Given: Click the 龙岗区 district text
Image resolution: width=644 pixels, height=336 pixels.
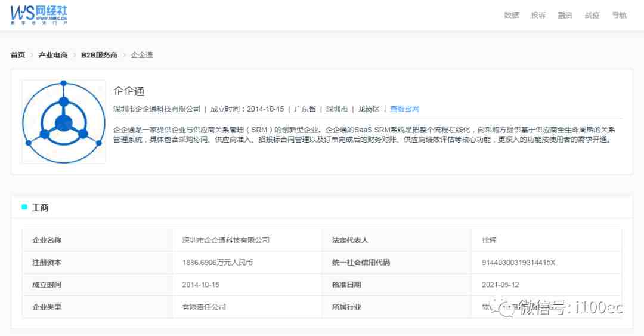Looking at the screenshot, I should [x=369, y=109].
